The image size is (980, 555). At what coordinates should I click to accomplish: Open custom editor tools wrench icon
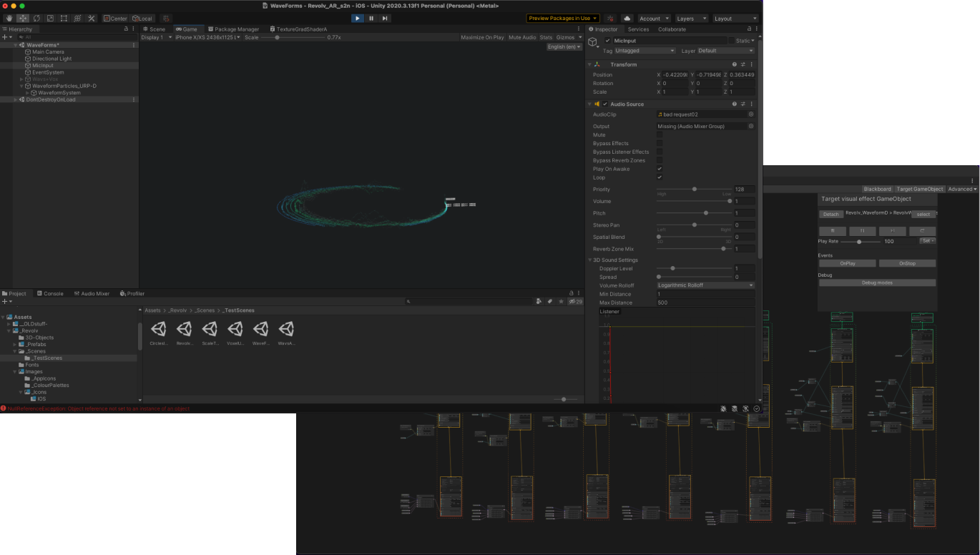coord(92,18)
